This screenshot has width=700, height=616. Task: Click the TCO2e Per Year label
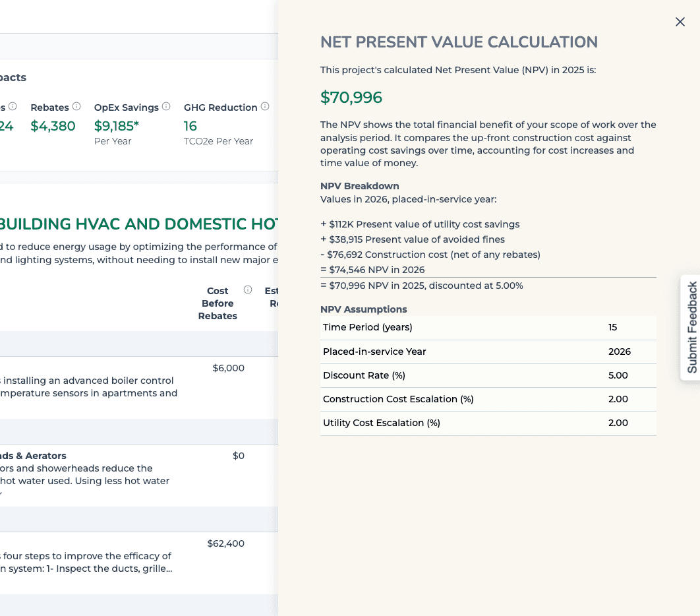(218, 141)
